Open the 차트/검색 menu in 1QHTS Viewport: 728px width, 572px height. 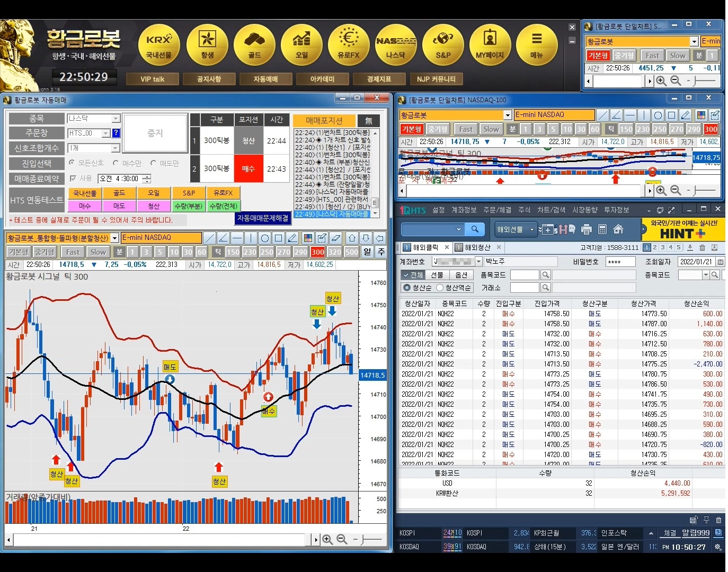click(552, 210)
